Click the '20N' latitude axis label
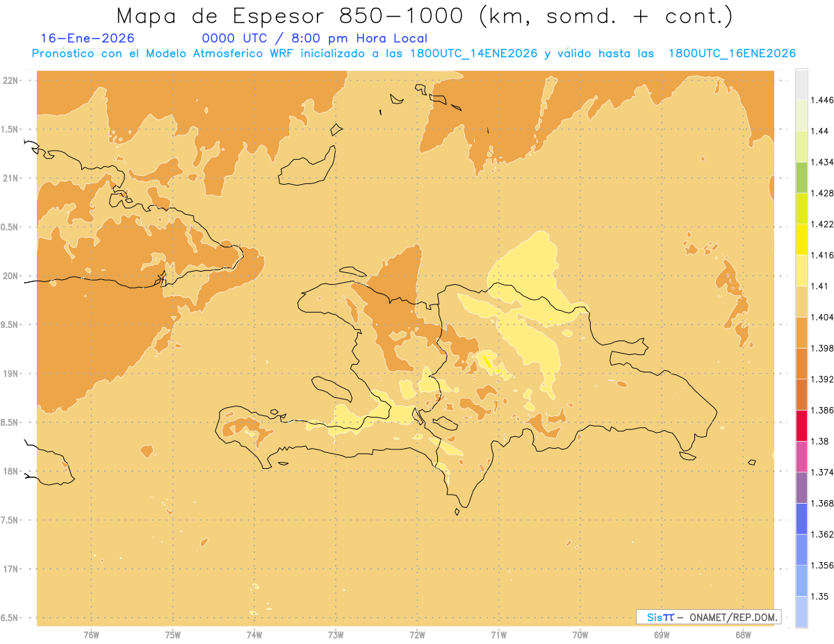The image size is (834, 644). point(11,276)
